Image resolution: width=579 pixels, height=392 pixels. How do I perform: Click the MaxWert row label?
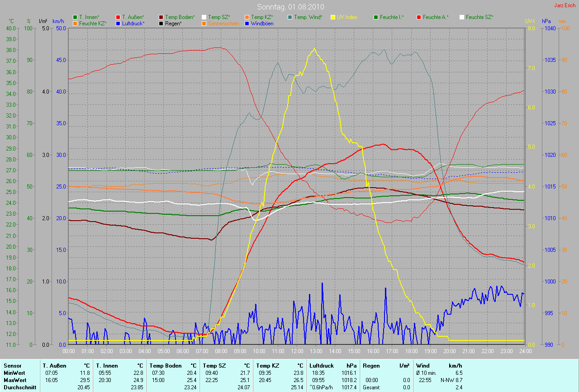pos(15,380)
